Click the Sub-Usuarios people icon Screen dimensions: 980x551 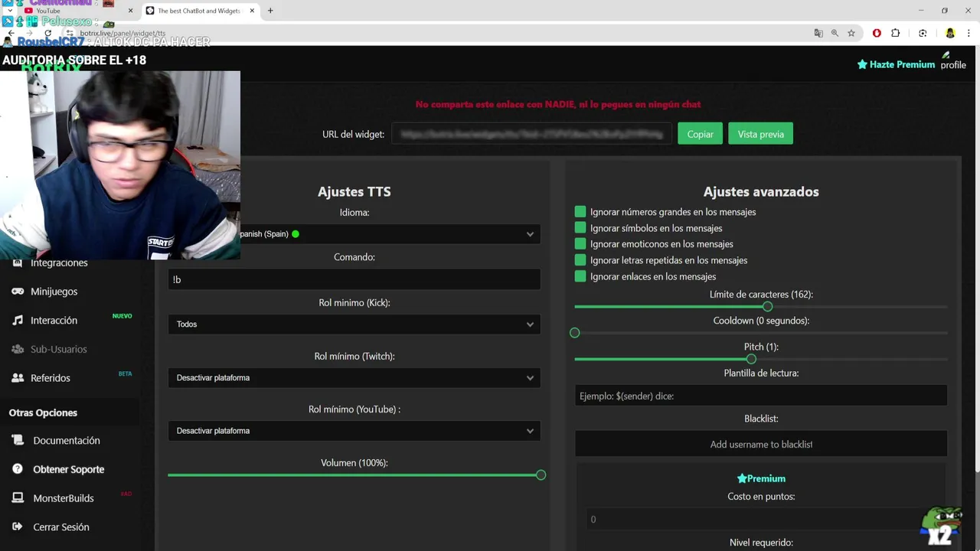17,349
